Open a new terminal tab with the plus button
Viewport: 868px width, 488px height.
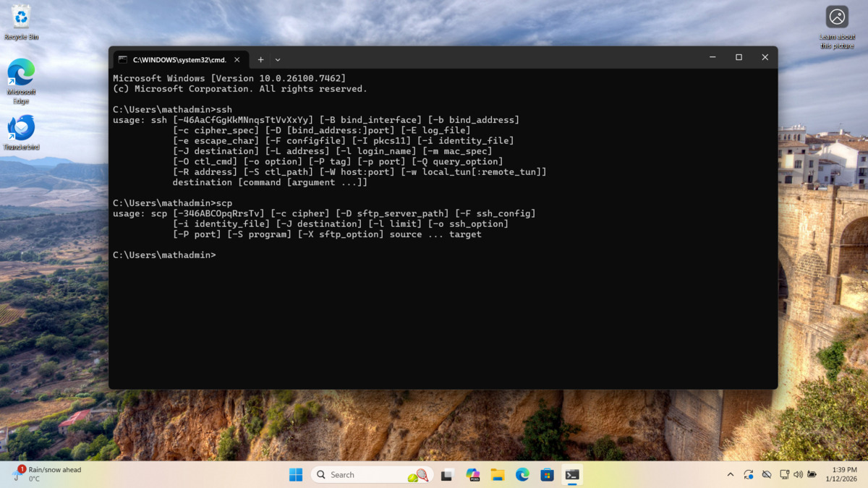click(260, 59)
